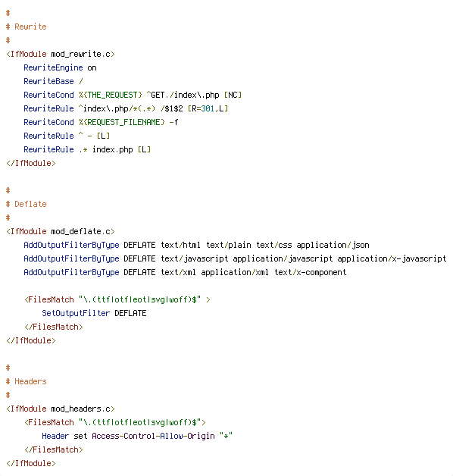Click the '301' redirect code

[208, 108]
